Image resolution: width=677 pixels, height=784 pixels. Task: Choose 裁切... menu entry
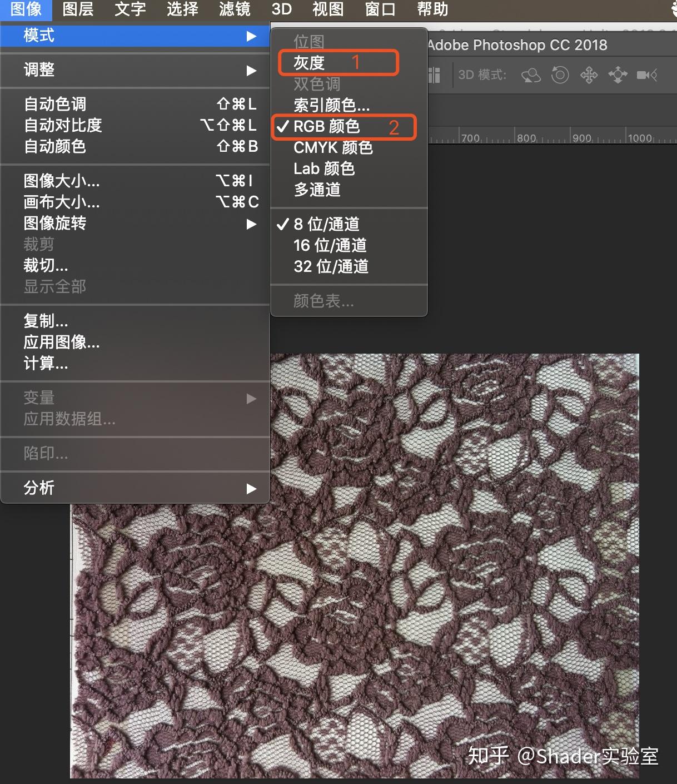pyautogui.click(x=135, y=266)
